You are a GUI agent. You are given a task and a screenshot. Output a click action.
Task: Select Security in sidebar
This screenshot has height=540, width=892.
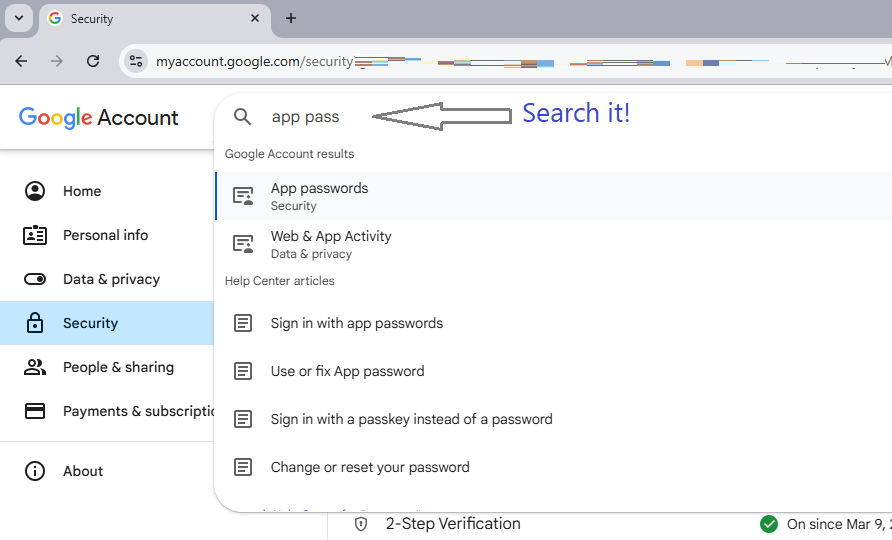pos(107,323)
